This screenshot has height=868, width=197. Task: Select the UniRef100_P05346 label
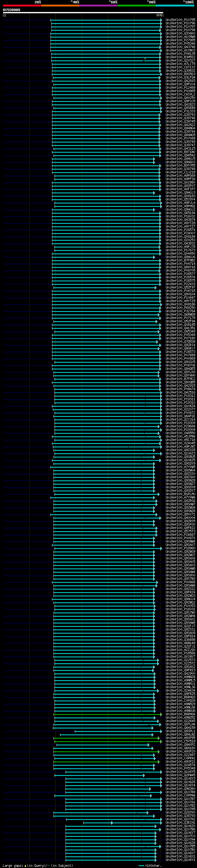[180, 43]
